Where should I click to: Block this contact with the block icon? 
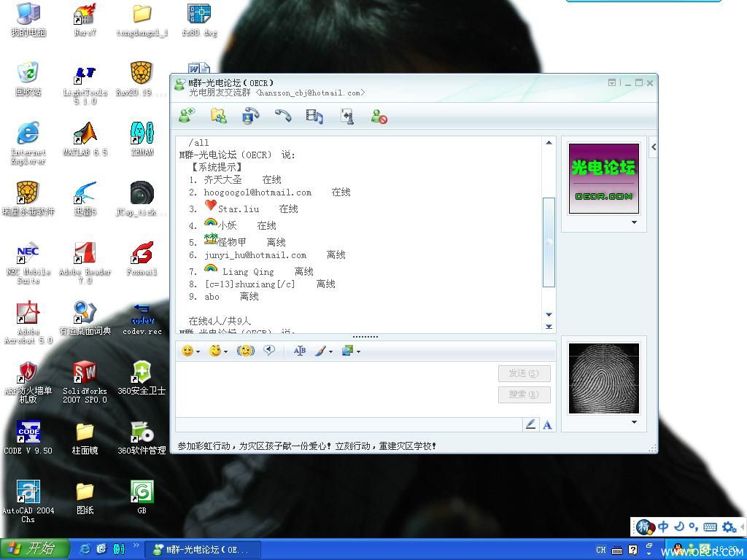click(379, 116)
